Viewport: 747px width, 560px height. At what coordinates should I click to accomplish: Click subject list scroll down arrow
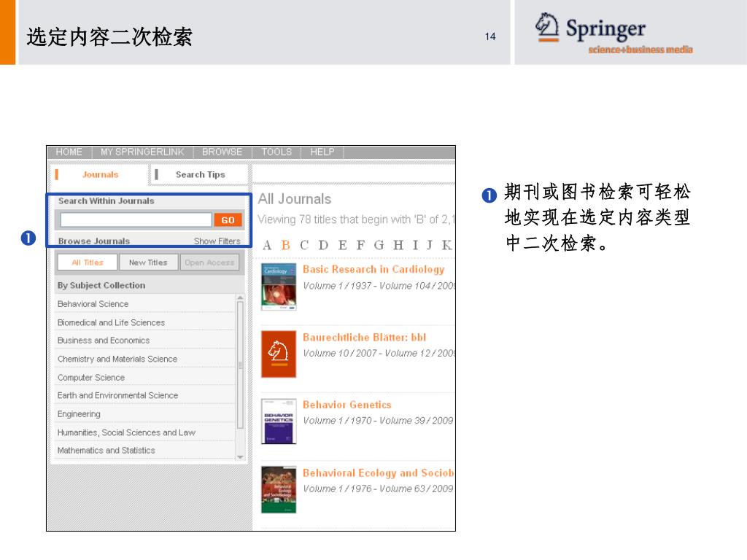pos(240,456)
